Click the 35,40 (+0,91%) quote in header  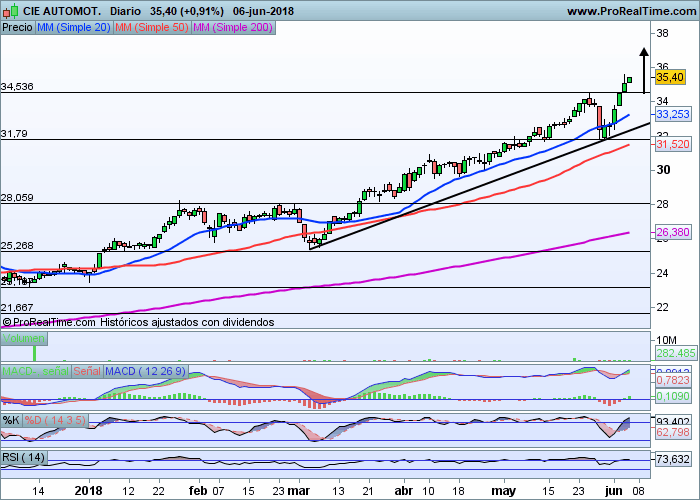pyautogui.click(x=187, y=11)
